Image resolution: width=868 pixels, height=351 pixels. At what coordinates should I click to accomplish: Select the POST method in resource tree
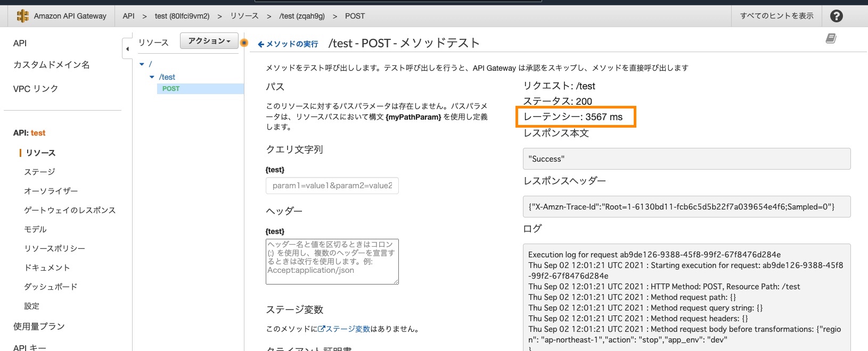coord(171,89)
